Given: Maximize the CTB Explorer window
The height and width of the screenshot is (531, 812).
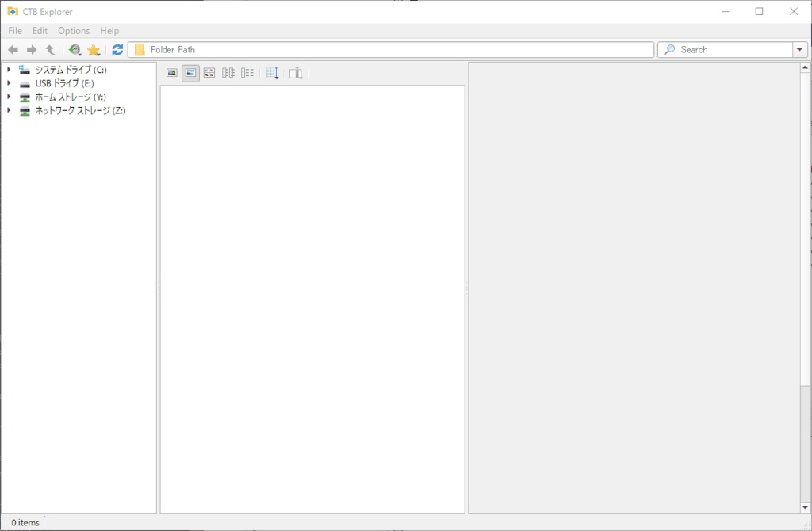Looking at the screenshot, I should point(759,11).
